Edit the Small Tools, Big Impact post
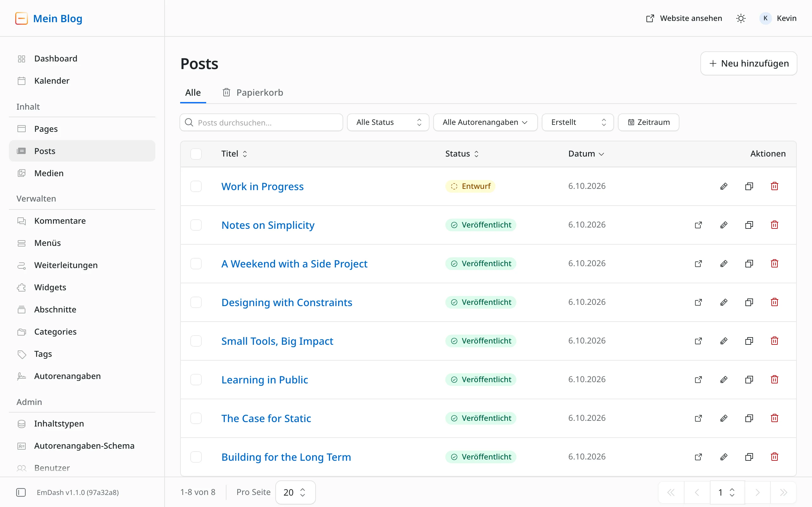This screenshot has width=812, height=507. 724,341
